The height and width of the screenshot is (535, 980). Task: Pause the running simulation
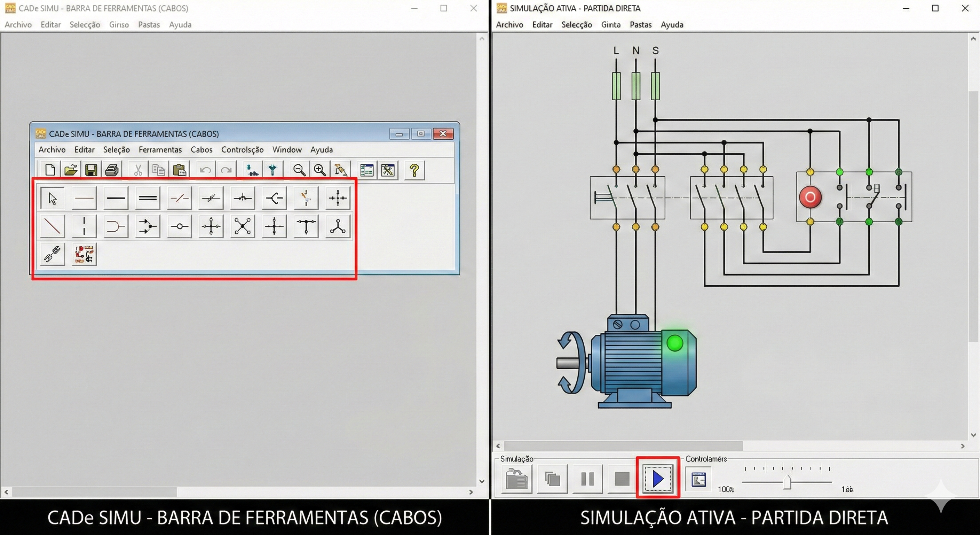(x=587, y=479)
